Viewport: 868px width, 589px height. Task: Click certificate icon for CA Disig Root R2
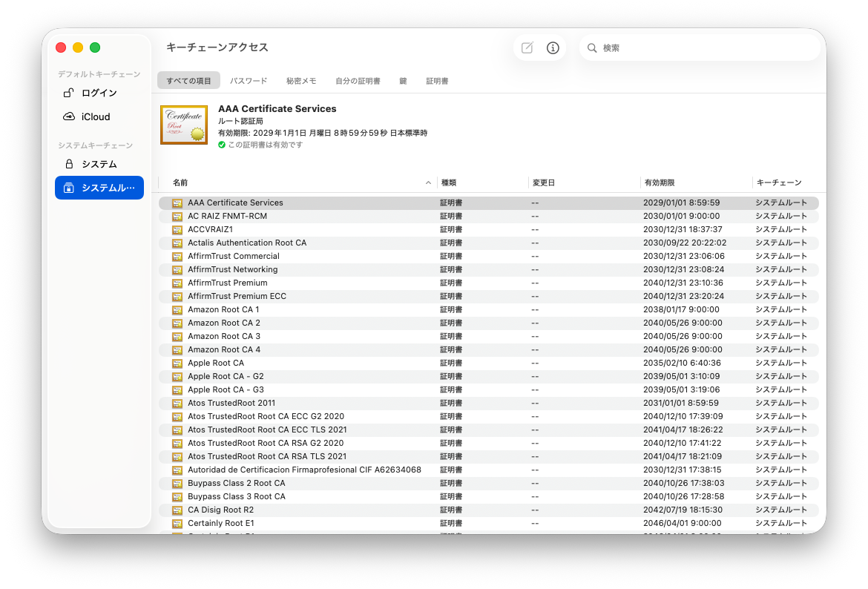pyautogui.click(x=177, y=510)
